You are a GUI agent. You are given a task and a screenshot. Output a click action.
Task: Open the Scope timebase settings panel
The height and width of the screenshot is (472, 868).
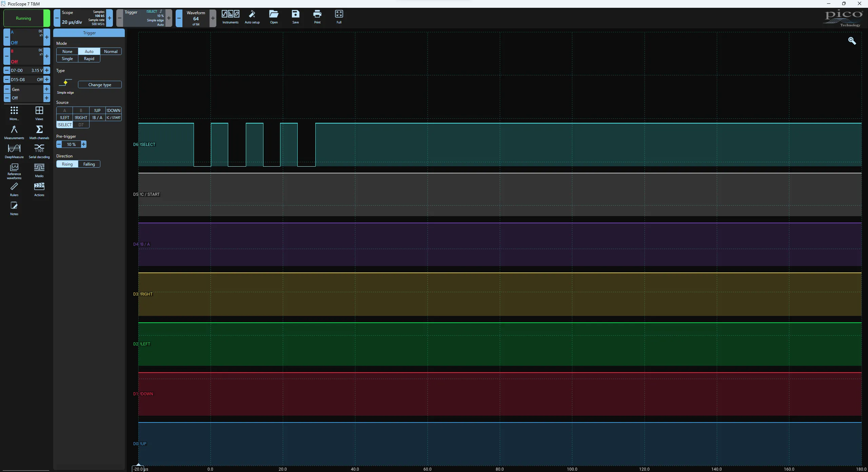(x=81, y=18)
